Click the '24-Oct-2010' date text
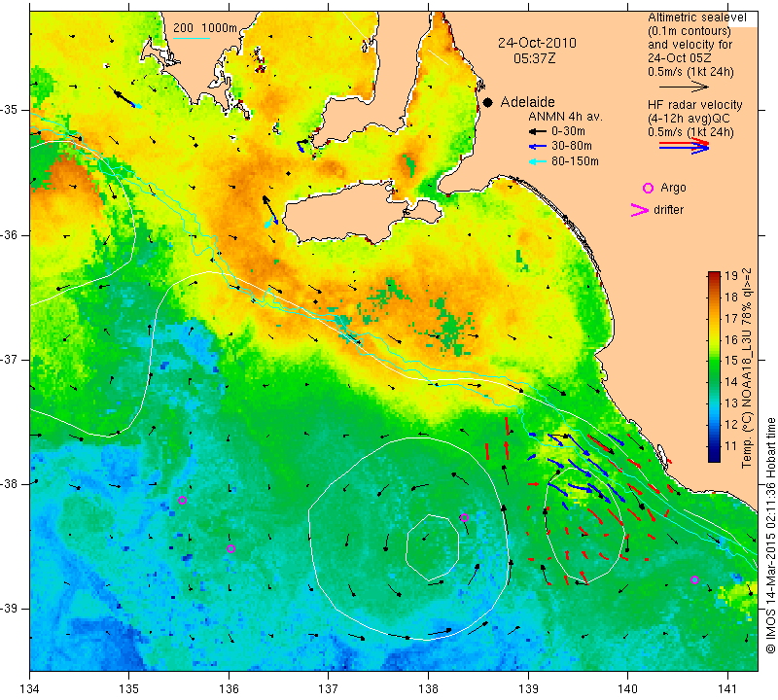 (x=538, y=43)
